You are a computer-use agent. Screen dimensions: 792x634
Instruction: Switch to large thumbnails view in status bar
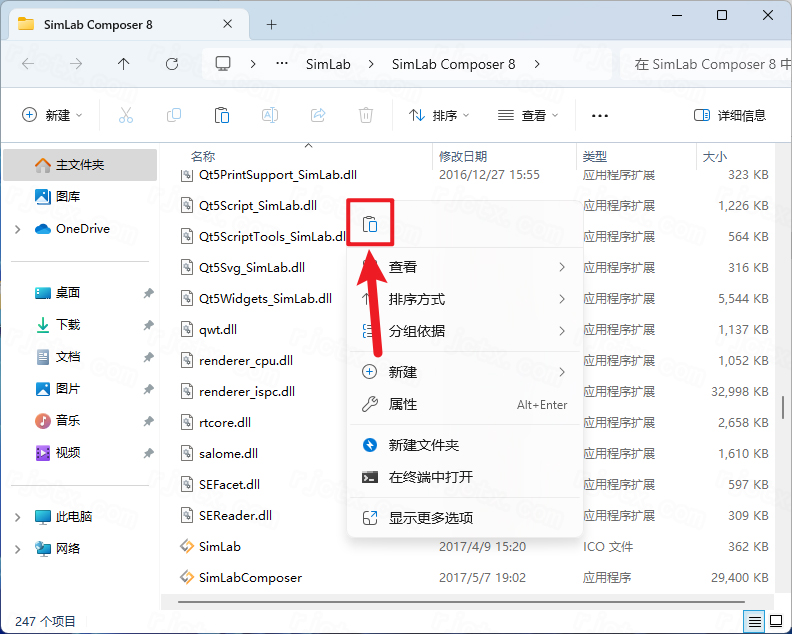pos(775,621)
